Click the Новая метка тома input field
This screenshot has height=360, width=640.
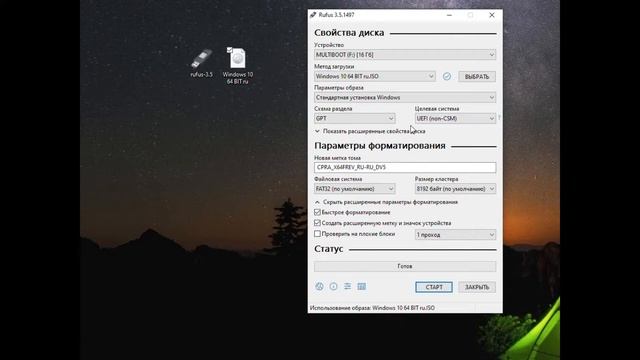(x=405, y=167)
